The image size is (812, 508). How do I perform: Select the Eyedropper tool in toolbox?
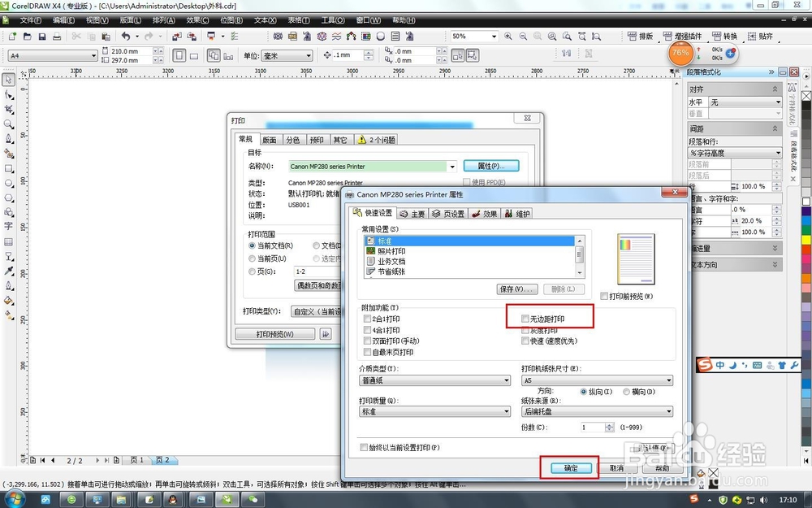tap(9, 271)
